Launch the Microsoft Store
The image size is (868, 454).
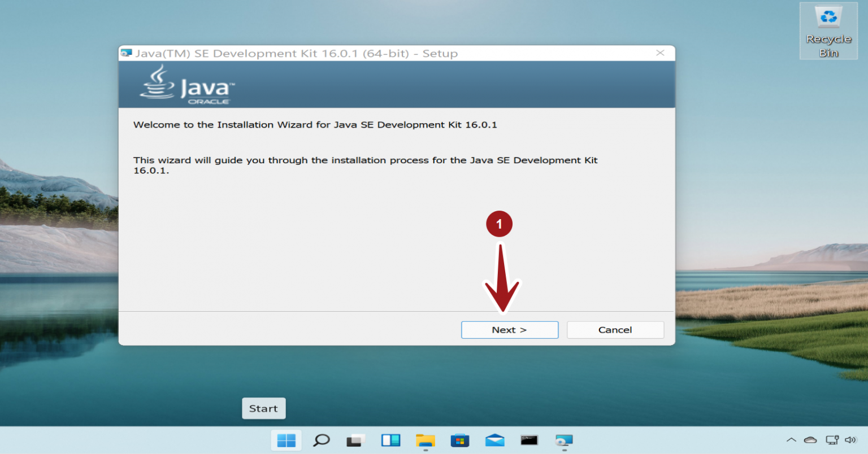point(460,440)
